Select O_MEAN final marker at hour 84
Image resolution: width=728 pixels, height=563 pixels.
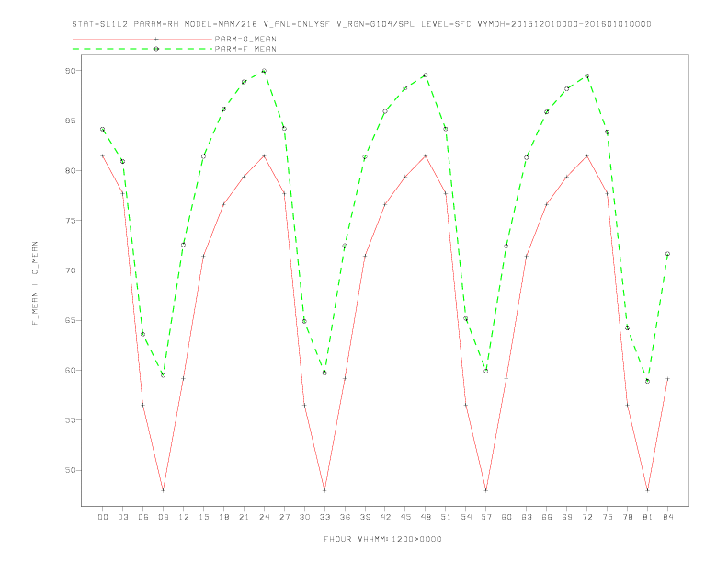pos(667,379)
